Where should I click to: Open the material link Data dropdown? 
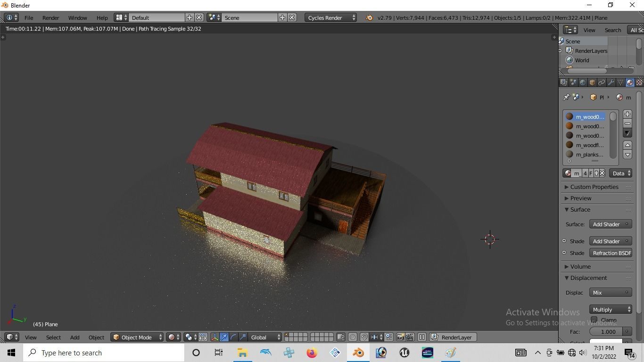620,173
